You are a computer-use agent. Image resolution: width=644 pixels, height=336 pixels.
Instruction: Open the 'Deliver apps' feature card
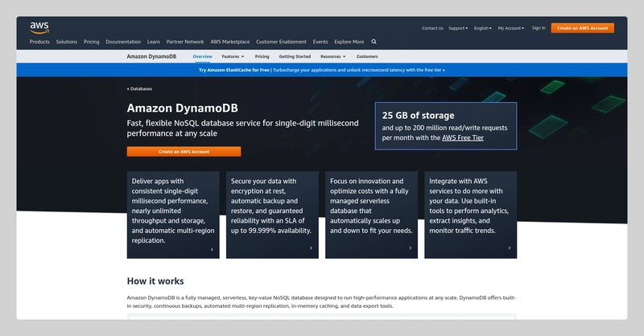point(173,215)
